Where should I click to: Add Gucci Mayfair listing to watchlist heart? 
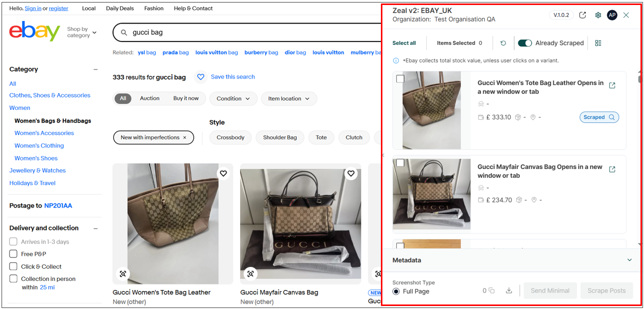point(351,173)
